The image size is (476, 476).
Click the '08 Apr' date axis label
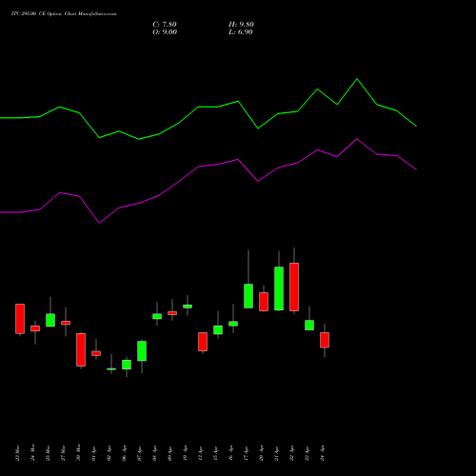tap(154, 453)
